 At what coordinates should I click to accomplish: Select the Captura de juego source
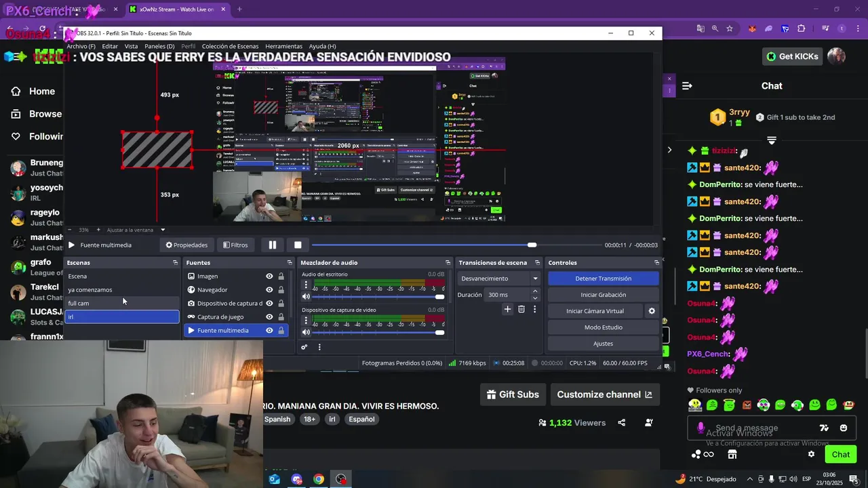[x=236, y=317]
